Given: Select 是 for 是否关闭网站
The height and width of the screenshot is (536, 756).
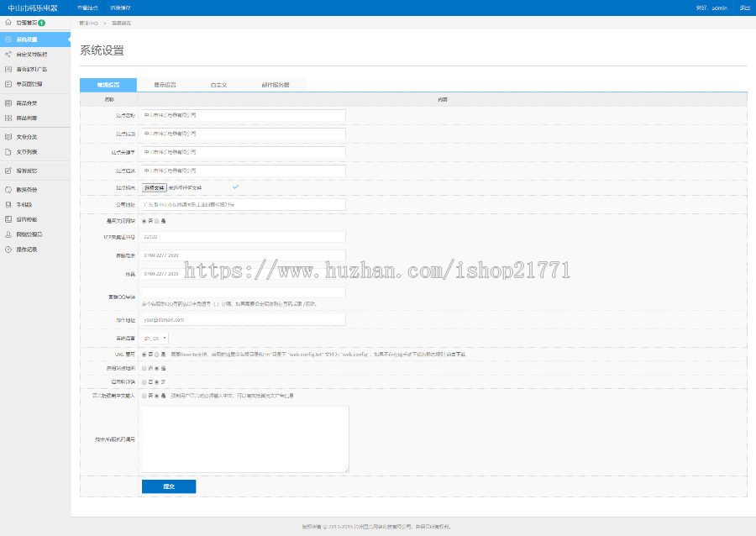Looking at the screenshot, I should tap(157, 221).
